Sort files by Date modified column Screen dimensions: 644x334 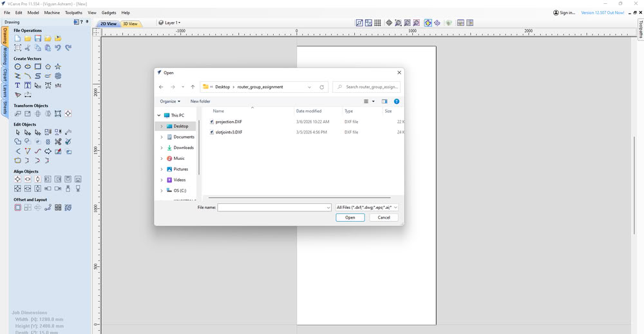tap(309, 111)
